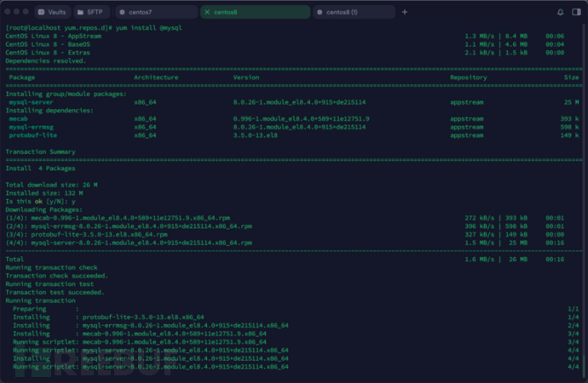Click the protobuf-lite dependency row
The image size is (588, 383).
[32, 134]
